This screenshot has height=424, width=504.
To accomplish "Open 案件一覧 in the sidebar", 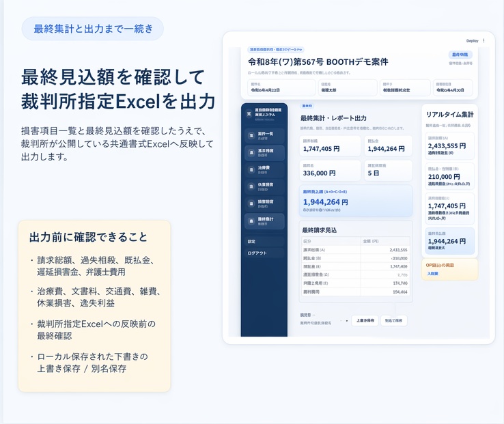I will coord(264,136).
